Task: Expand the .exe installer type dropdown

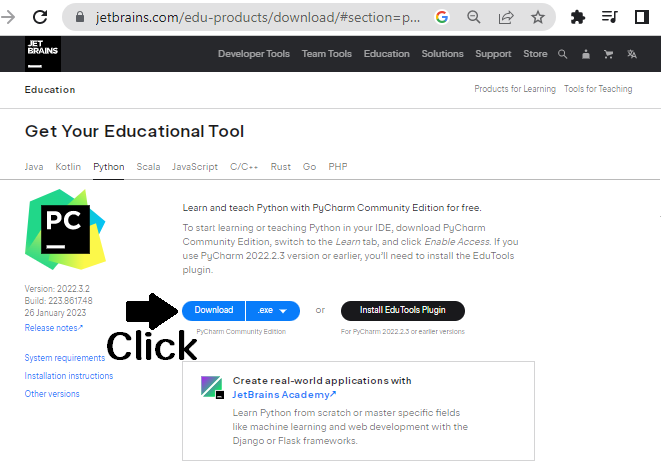Action: pos(273,310)
